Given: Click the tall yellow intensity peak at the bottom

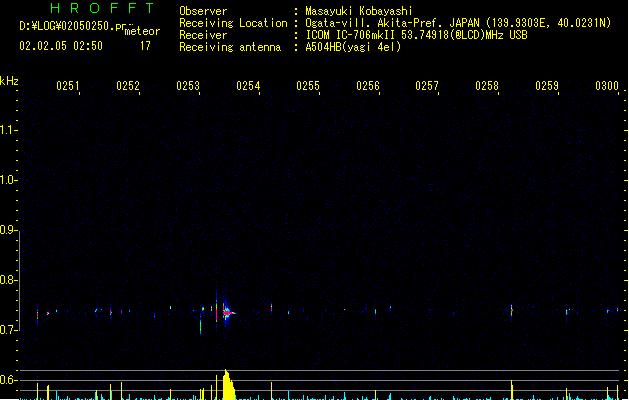Looking at the screenshot, I should point(228,384).
